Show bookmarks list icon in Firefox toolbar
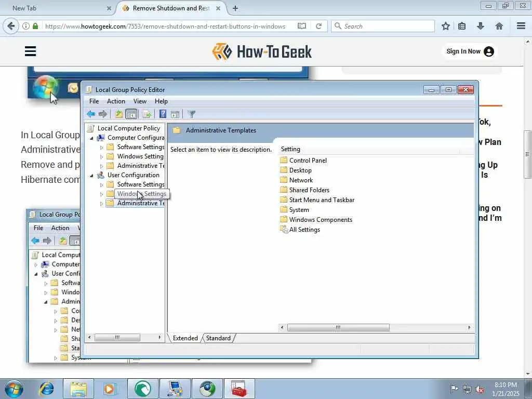Image resolution: width=532 pixels, height=399 pixels. 462,26
